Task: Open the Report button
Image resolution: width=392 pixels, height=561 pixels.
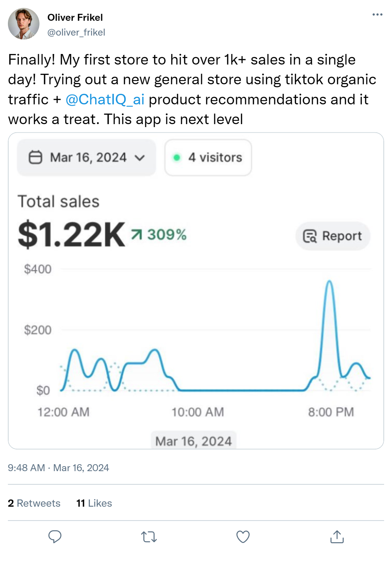Action: [x=333, y=236]
